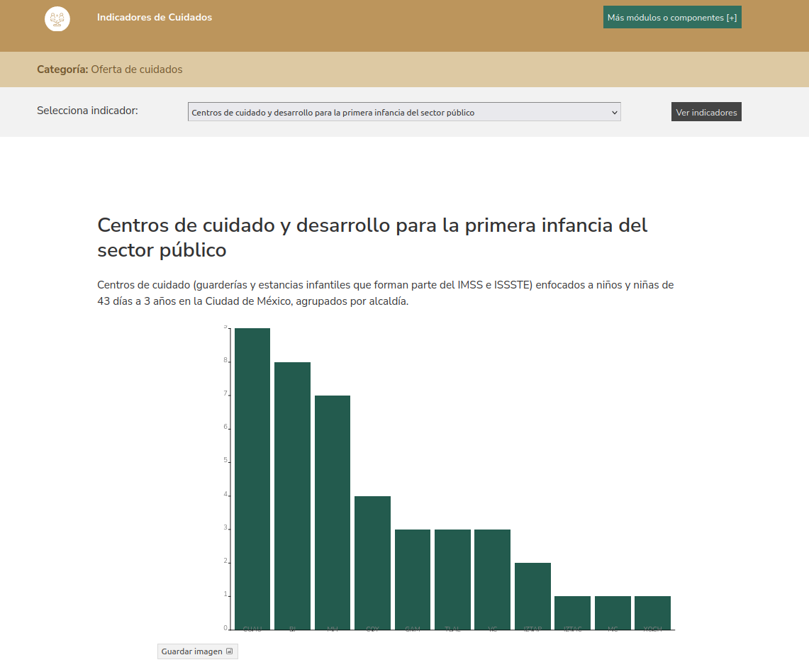Select the CUAU bar in chart
This screenshot has width=809, height=672.
[252, 478]
